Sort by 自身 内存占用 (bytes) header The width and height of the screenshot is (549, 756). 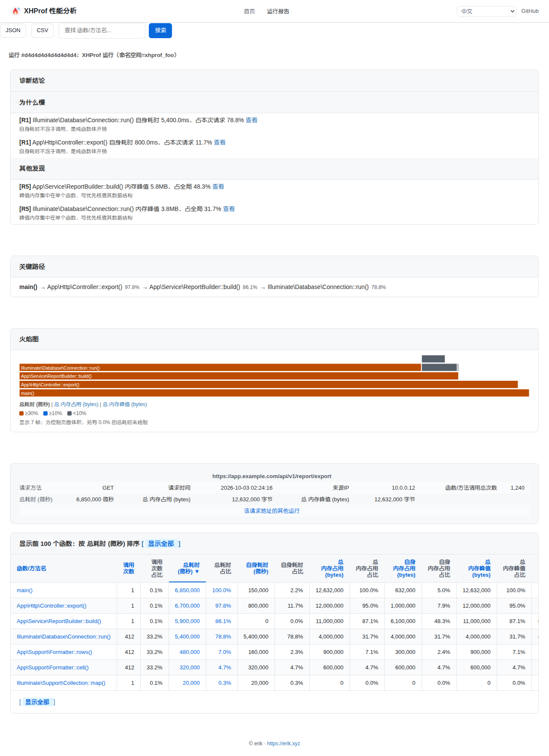[404, 569]
